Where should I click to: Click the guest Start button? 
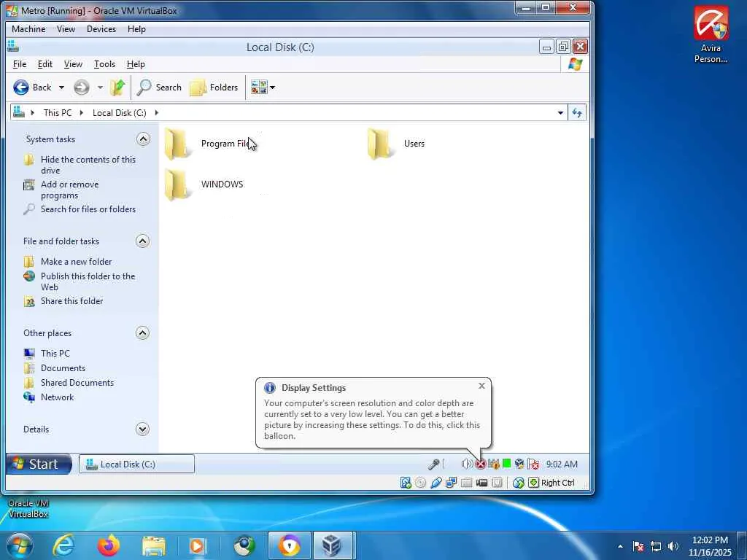39,464
